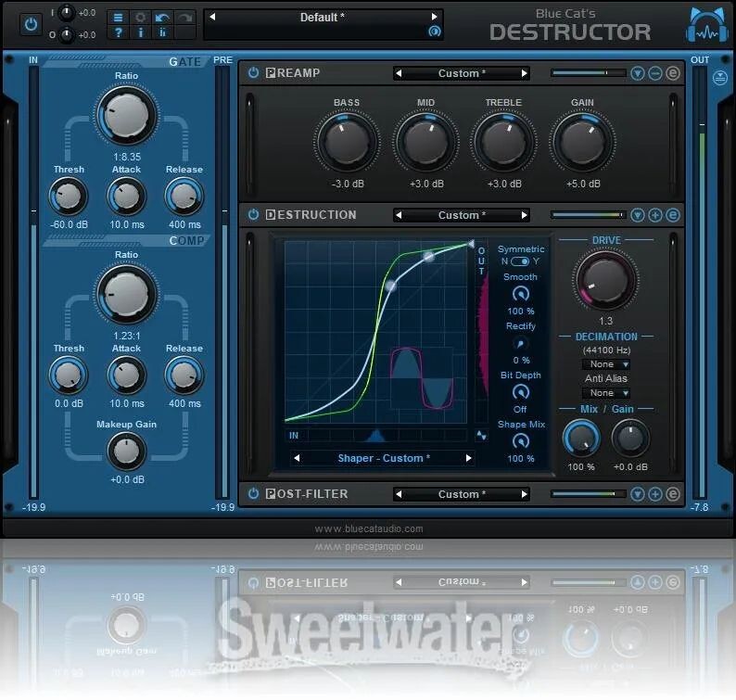Viewport: 736px width, 700px height.
Task: Click the Destruction header level slider
Action: 589,215
